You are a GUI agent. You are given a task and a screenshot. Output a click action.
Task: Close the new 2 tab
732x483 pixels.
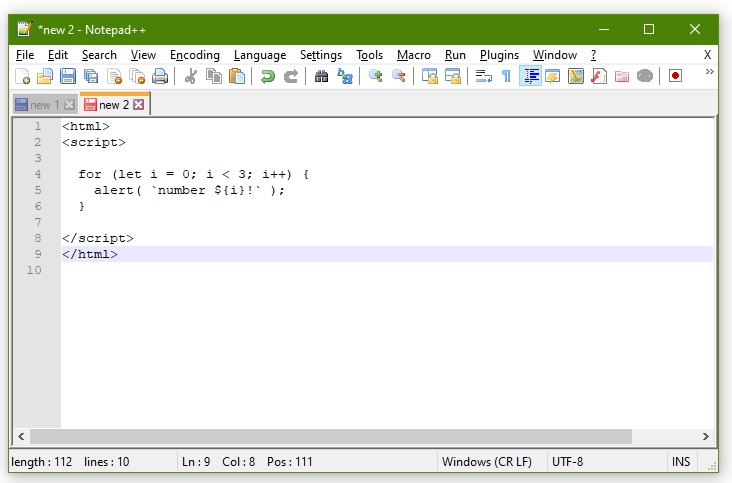[x=139, y=105]
